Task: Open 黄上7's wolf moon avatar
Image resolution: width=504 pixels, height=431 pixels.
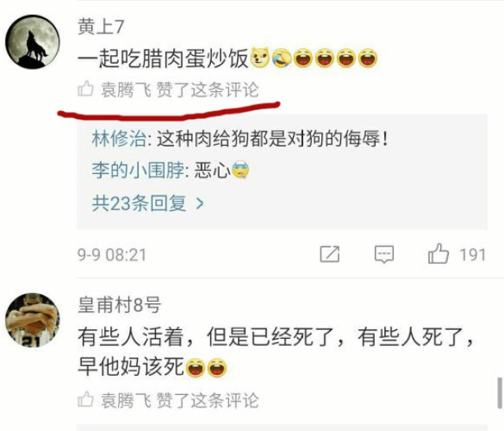Action: pyautogui.click(x=32, y=42)
